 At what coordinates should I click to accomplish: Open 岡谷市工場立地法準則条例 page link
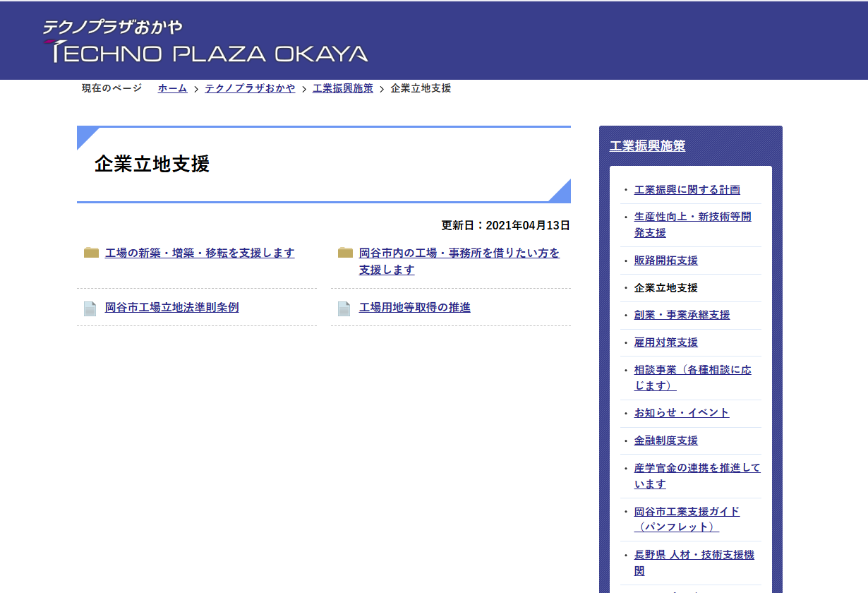tap(172, 308)
